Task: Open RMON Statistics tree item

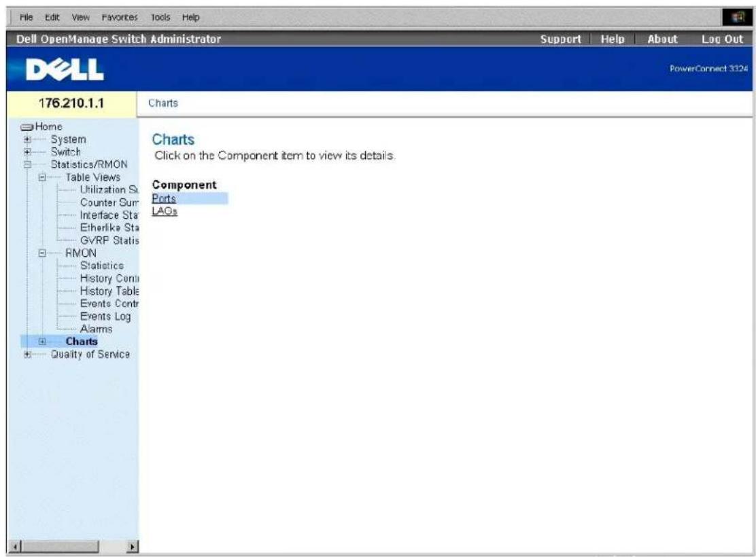Action: pos(102,266)
